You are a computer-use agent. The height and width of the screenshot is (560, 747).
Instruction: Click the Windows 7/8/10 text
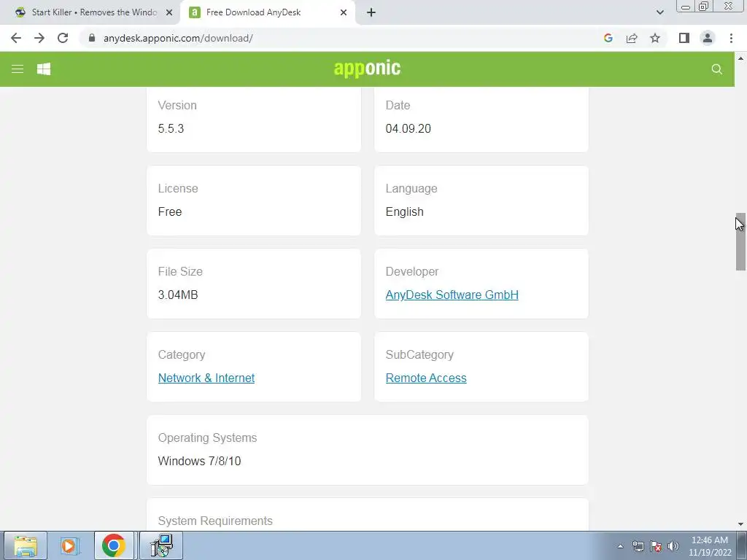pyautogui.click(x=199, y=461)
